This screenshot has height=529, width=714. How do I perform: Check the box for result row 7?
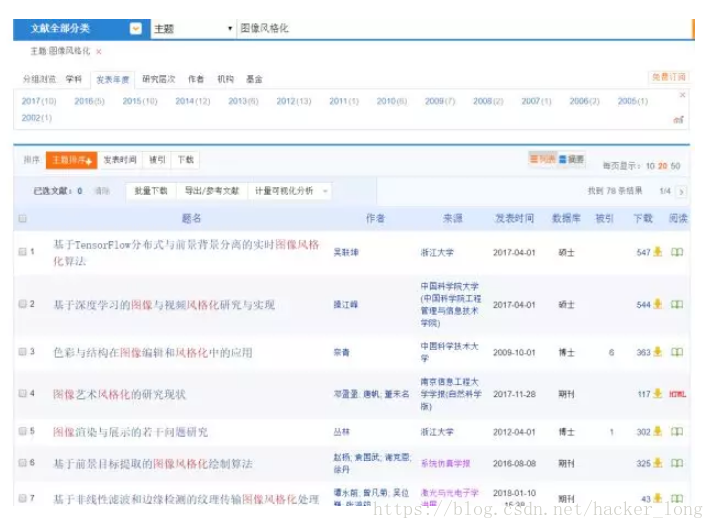22,498
